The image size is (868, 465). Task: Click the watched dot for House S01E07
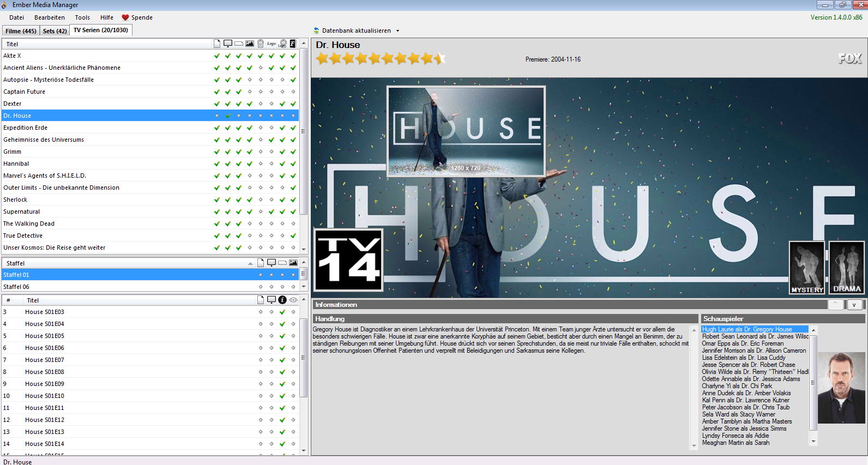293,360
